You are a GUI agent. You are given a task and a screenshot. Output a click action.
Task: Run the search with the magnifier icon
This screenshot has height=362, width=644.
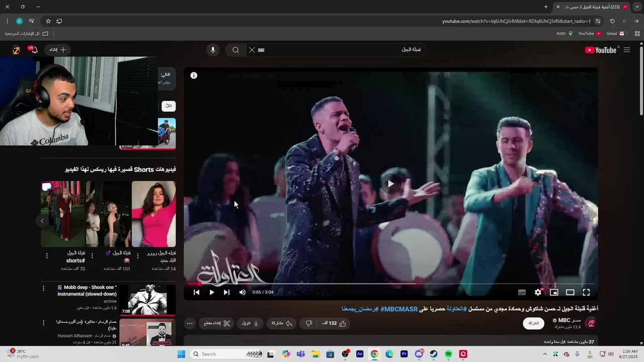(x=235, y=50)
